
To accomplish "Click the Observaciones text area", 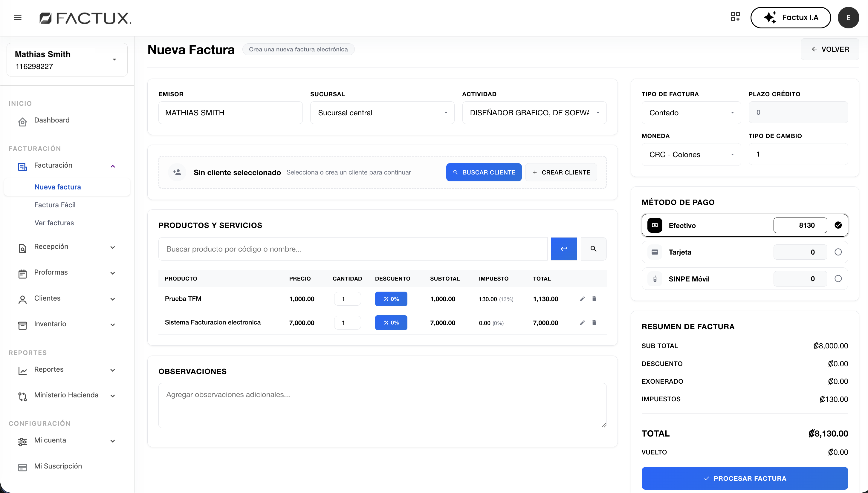I will 382,405.
